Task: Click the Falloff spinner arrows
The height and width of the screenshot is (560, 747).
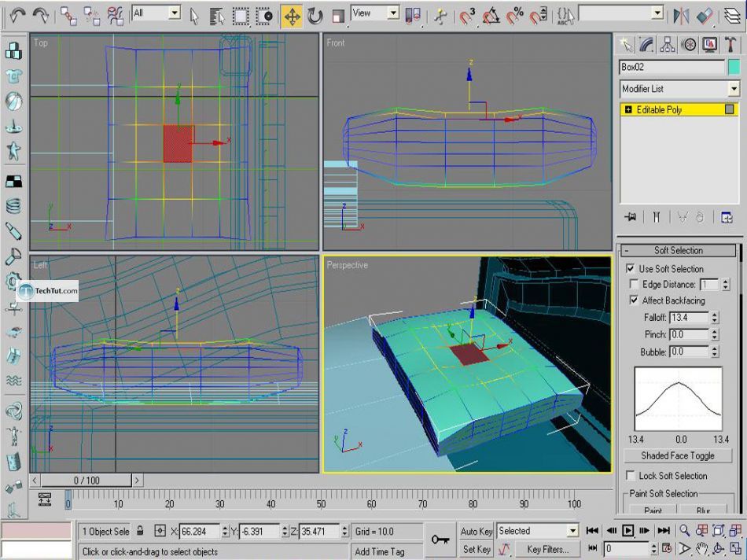Action: click(x=715, y=318)
